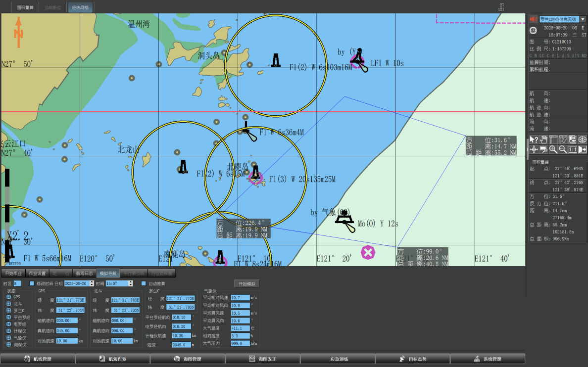Mute the red speaker alarm icon
Screen dimensions: 588x367
click(533, 19)
